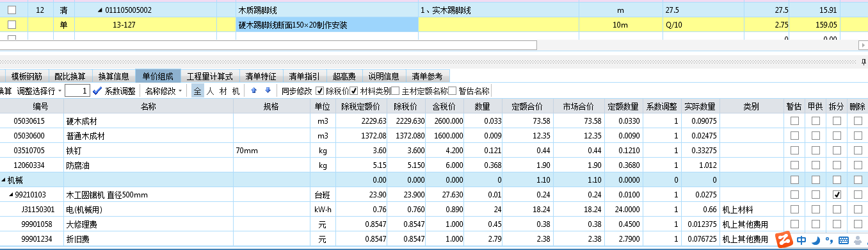
Task: Check 暂估 for 硬木成材 row
Action: click(794, 121)
